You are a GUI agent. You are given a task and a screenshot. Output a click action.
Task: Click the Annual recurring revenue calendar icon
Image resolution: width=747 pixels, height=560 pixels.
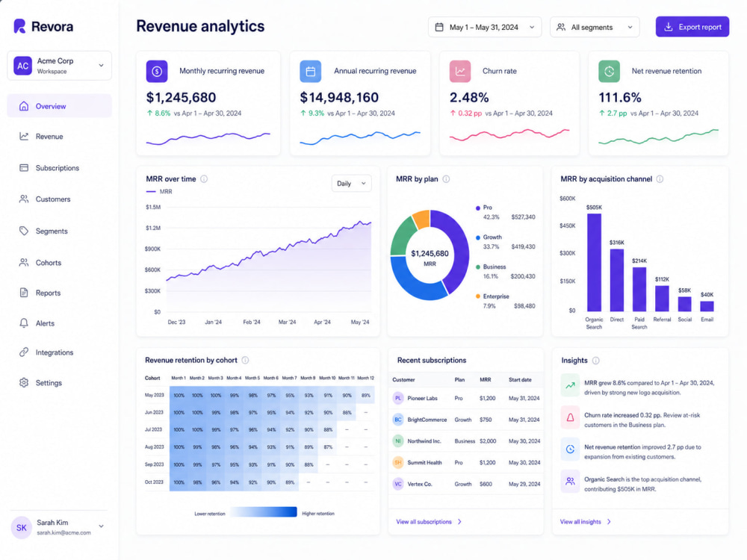pyautogui.click(x=311, y=72)
